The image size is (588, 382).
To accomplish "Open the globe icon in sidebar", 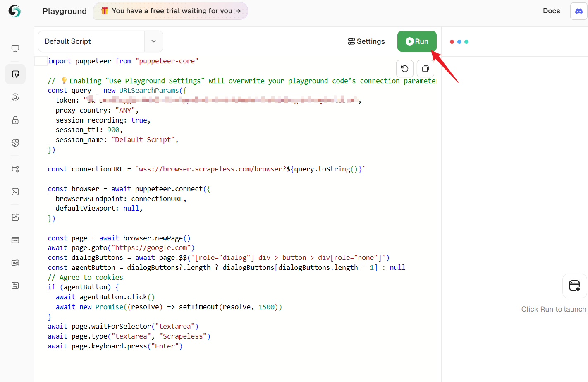I will coord(15,143).
